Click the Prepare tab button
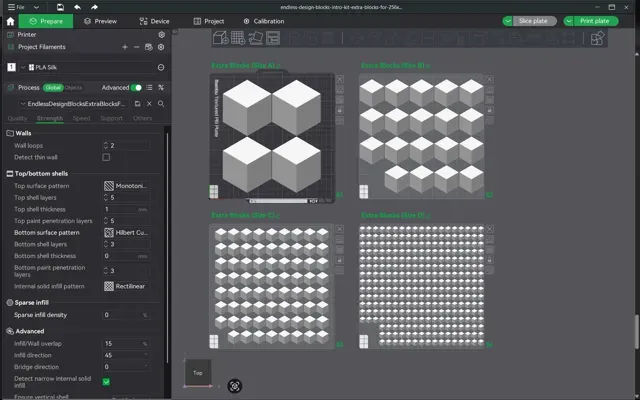Viewport: 640px width, 400px height. pyautogui.click(x=46, y=21)
